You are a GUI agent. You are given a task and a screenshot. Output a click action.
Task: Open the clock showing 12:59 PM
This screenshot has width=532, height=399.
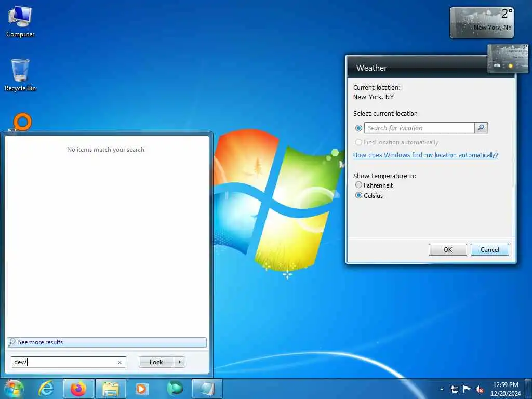pyautogui.click(x=505, y=389)
